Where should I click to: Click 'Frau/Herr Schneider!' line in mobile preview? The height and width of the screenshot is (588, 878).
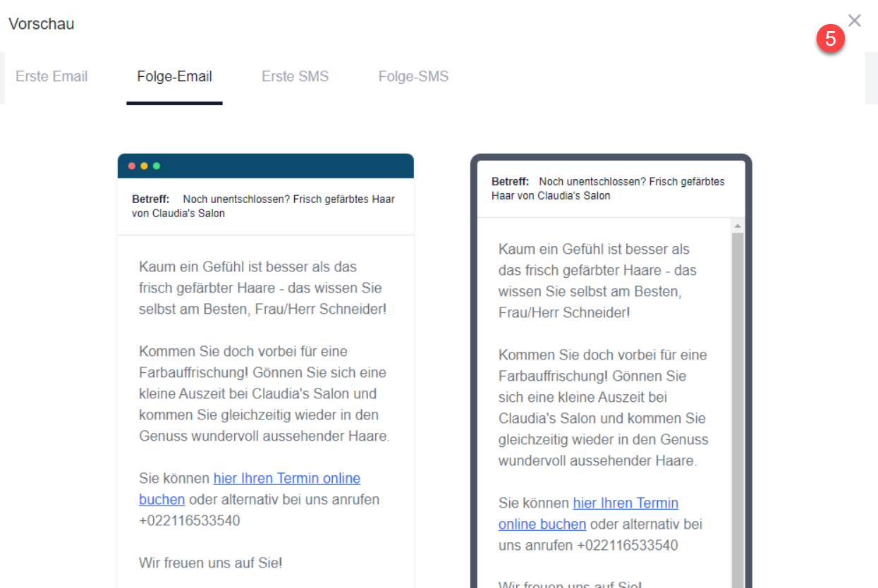(564, 312)
